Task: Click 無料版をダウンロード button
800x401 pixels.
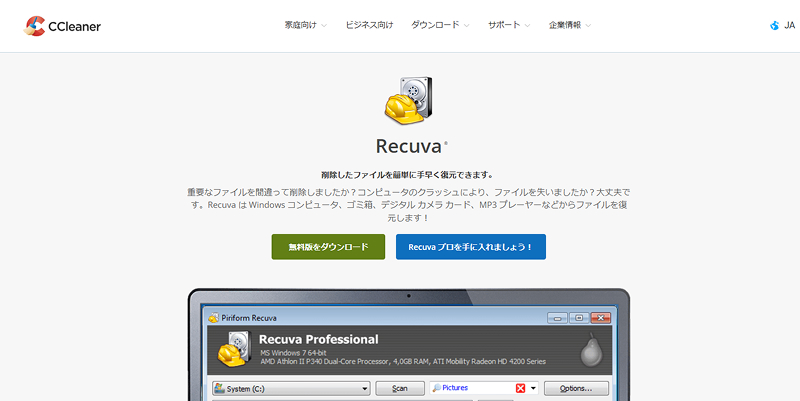Action: coord(328,247)
